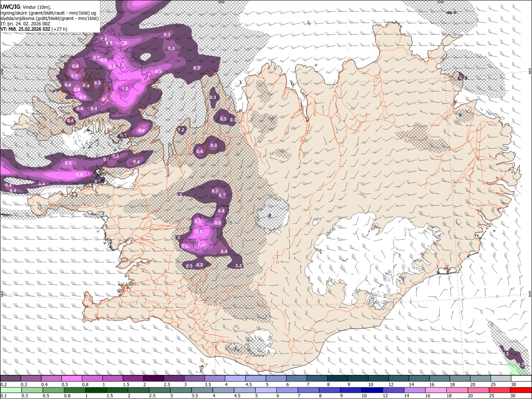The image size is (532, 399).
Task: Click the 12 label in the upper legend row
Action: point(391,384)
